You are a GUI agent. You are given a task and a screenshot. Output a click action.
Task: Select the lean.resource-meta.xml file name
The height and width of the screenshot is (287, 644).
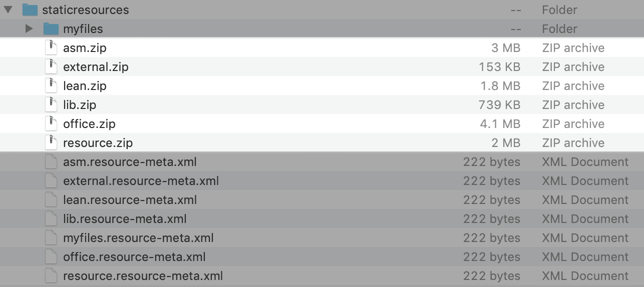pos(130,200)
